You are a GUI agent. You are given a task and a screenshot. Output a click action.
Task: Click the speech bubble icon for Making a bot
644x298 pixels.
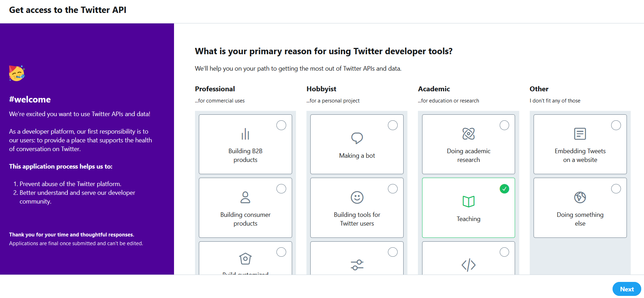click(x=357, y=138)
